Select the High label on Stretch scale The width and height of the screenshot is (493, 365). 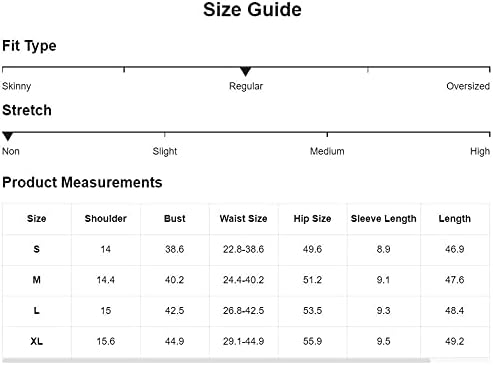480,152
